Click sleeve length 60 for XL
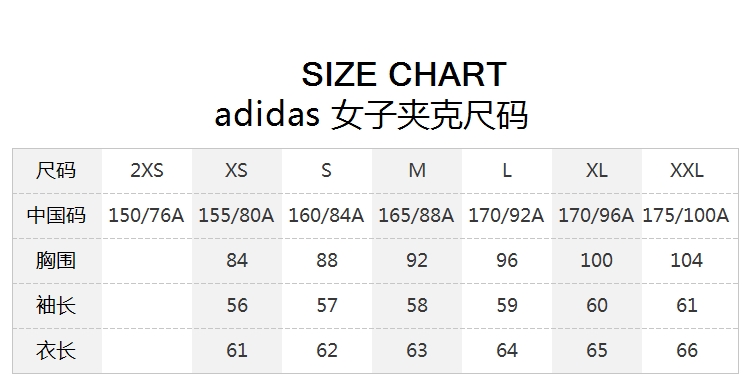The image size is (750, 385). 597,305
